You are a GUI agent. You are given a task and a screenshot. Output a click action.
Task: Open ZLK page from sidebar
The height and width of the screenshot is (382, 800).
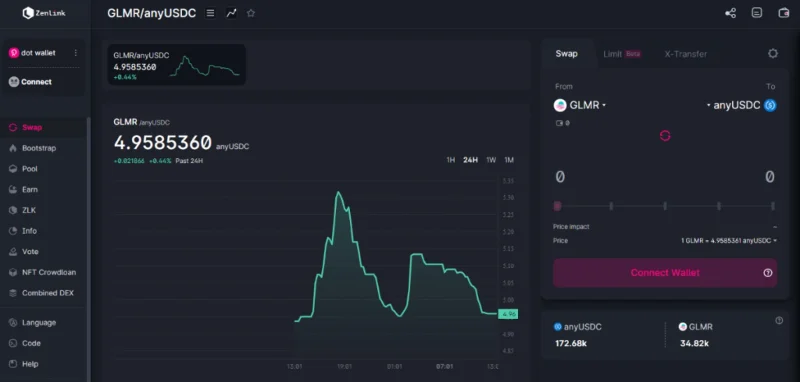tap(29, 210)
